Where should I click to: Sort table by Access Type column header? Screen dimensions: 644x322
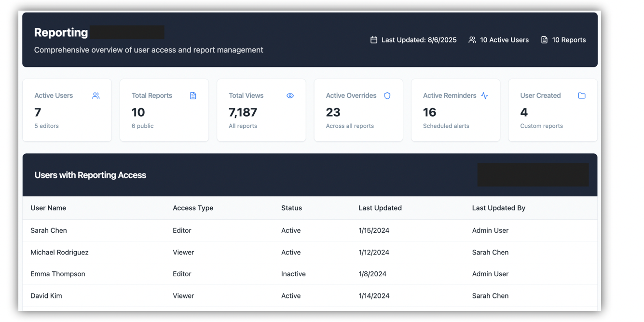point(193,208)
